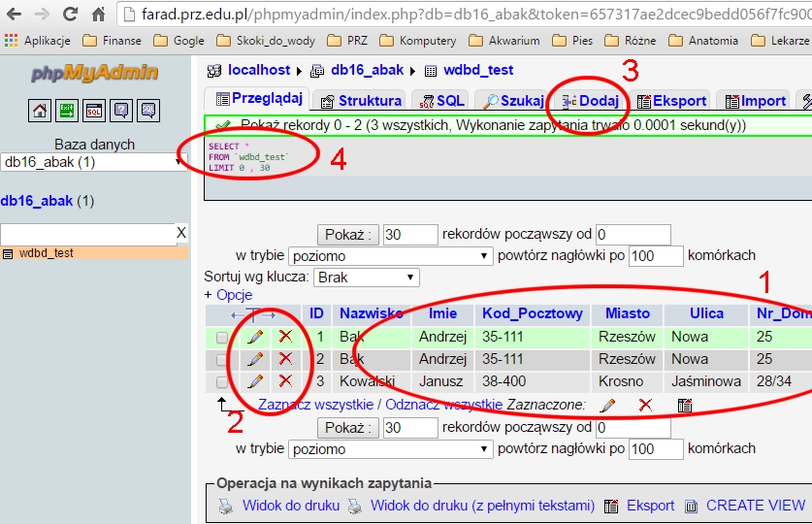Viewport: 812px width, 524px height.
Task: Switch to the Przeglądaj tab
Action: click(259, 98)
